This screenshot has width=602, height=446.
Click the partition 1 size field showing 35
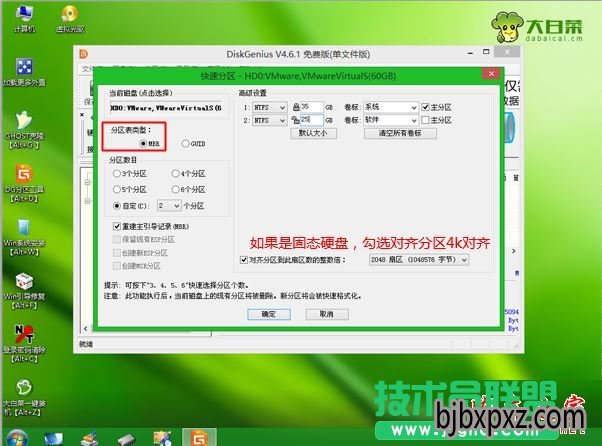[x=311, y=107]
